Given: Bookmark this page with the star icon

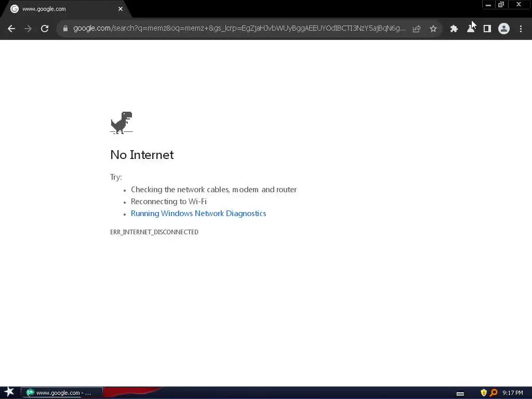Looking at the screenshot, I should coord(433,29).
